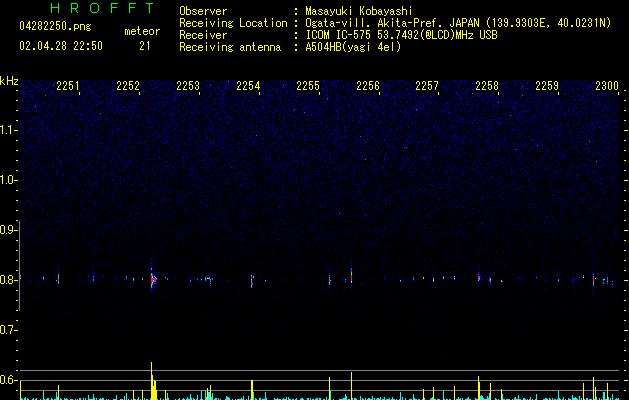The width and height of the screenshot is (629, 400).
Task: Click the meteor label
Action: 142,31
